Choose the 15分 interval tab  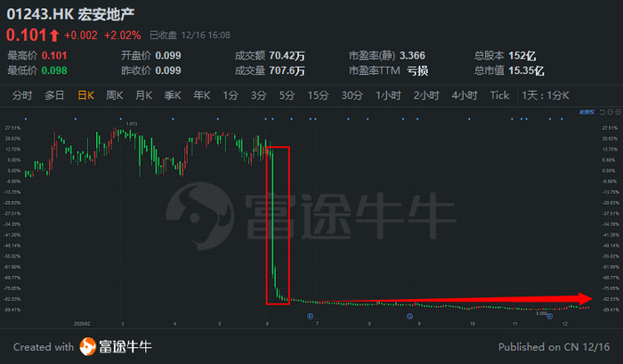(x=318, y=95)
